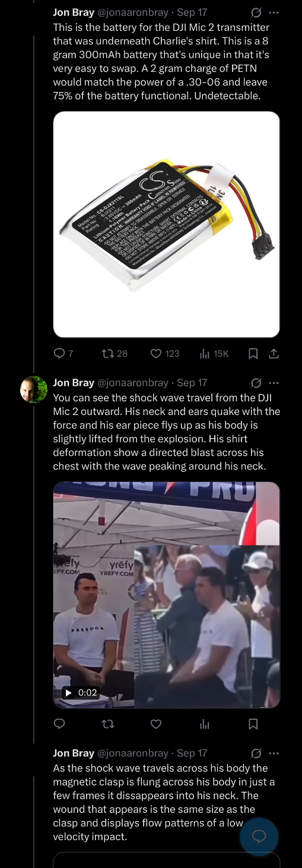Like the shock wave video tweet
The image size is (302, 868).
coord(156,724)
